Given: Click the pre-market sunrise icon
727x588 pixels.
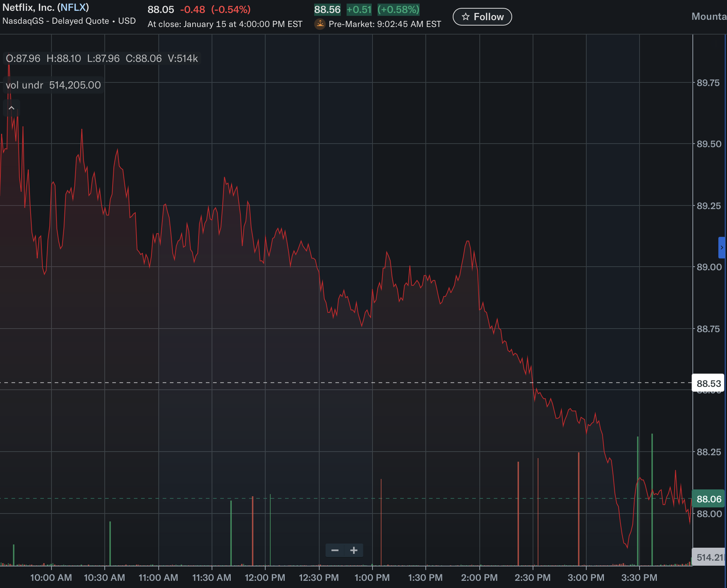Looking at the screenshot, I should pyautogui.click(x=320, y=24).
